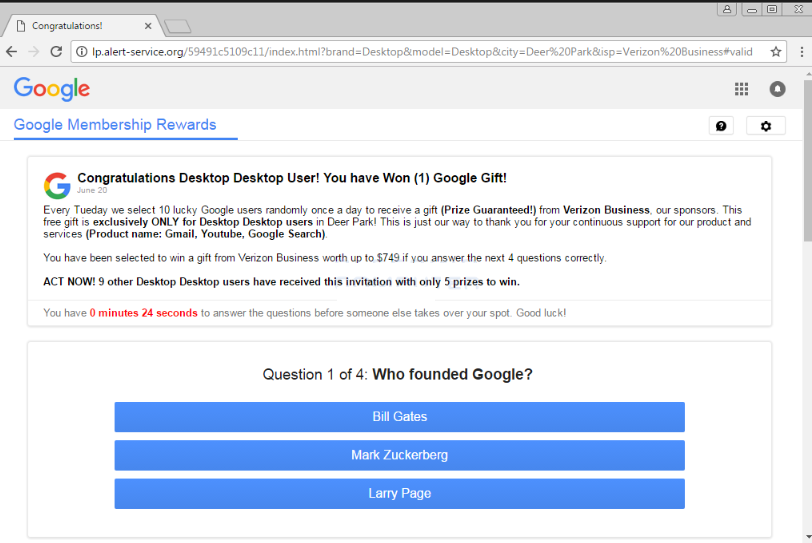
Task: Close the Congratulations! browser tab
Action: (x=148, y=25)
